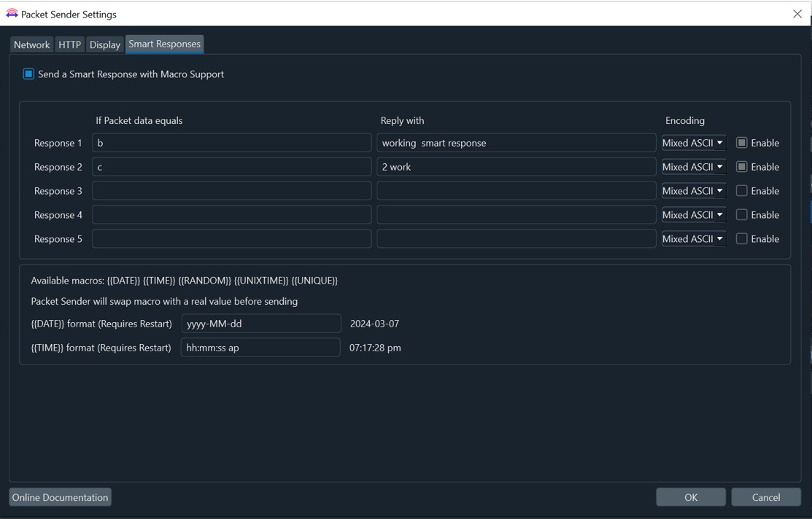
Task: Expand Response 3 encoding combo box
Action: pyautogui.click(x=694, y=190)
